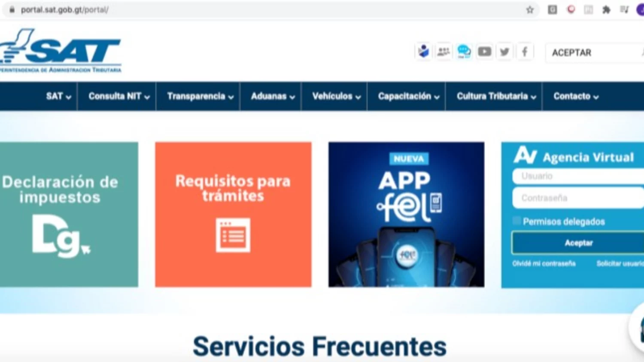The height and width of the screenshot is (362, 644).
Task: Click the SAT logo
Action: (60, 51)
